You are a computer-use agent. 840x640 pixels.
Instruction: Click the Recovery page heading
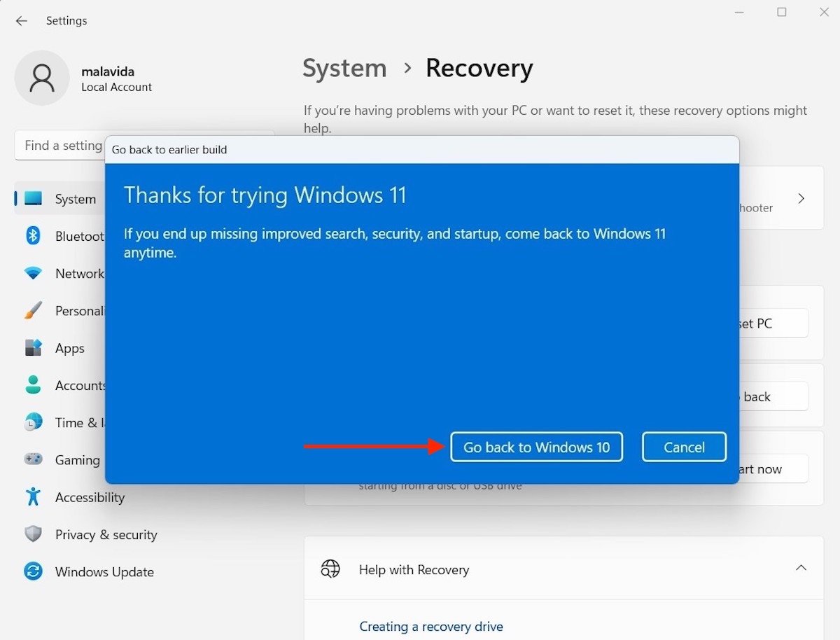point(479,68)
